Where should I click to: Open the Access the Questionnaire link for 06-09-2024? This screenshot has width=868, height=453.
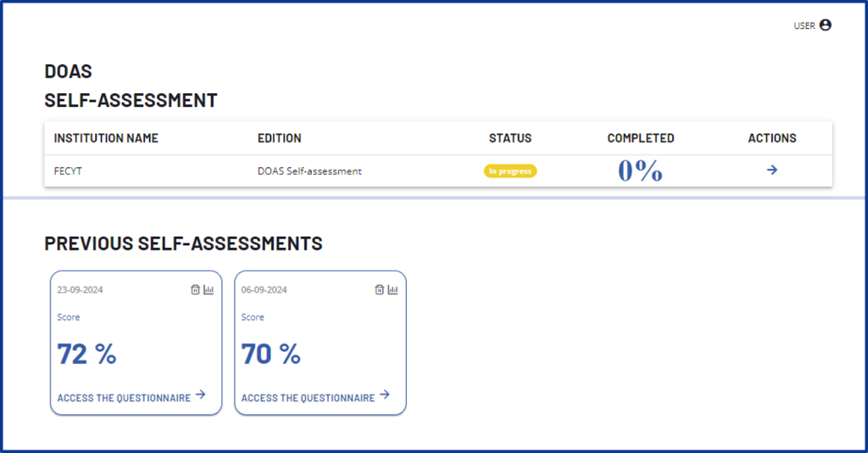[x=308, y=398]
